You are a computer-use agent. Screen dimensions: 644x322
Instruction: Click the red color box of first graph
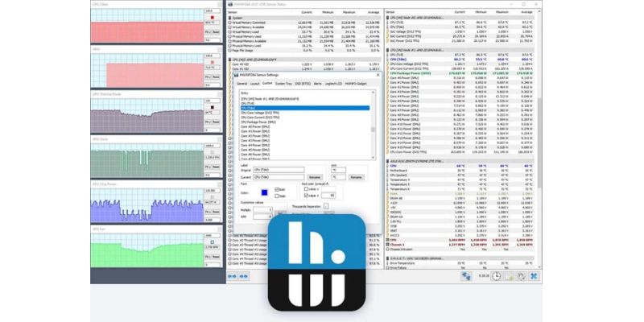click(213, 17)
